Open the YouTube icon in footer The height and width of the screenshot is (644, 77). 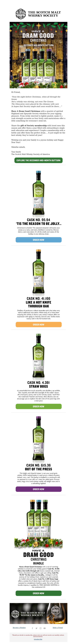pyautogui.click(x=44, y=628)
